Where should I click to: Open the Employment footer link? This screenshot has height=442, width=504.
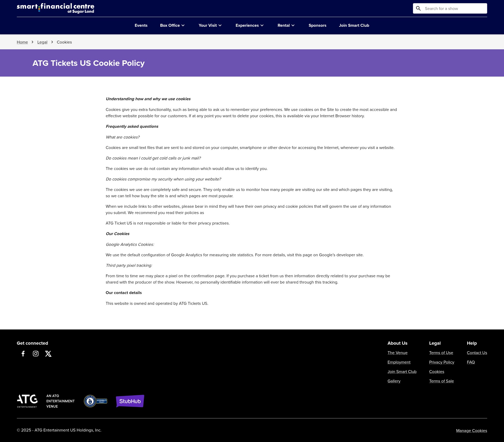pyautogui.click(x=399, y=362)
